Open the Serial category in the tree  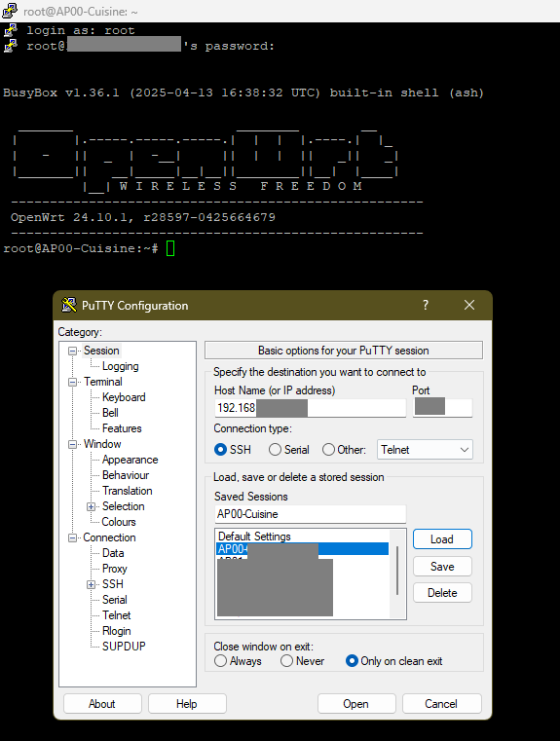114,600
